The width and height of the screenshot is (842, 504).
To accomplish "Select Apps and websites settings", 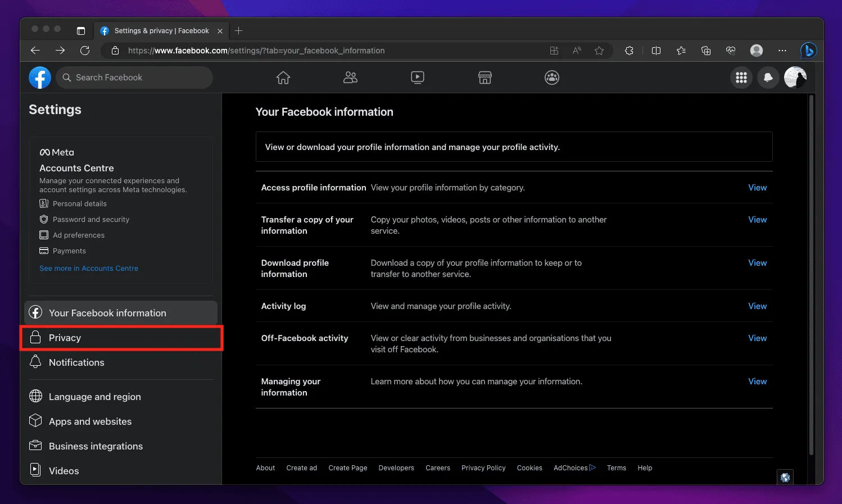I will point(121,421).
